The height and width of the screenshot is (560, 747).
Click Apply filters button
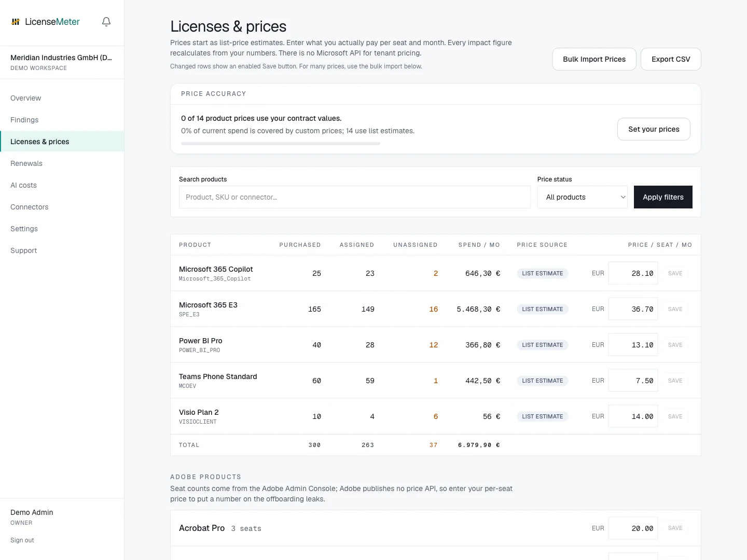click(x=663, y=197)
